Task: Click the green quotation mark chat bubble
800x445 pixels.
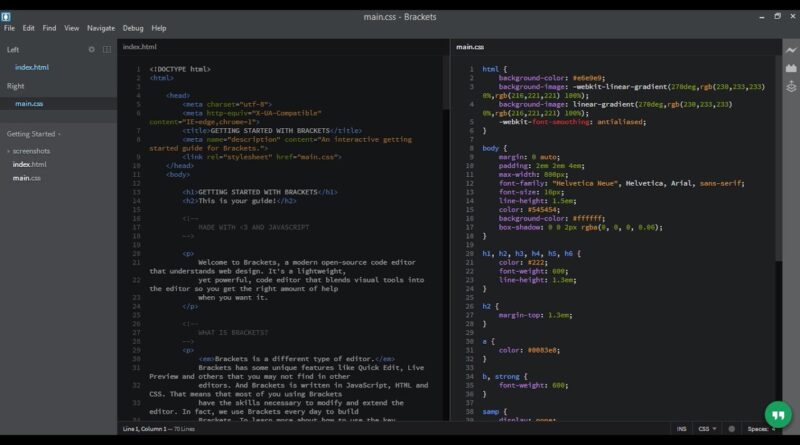Action: 778,415
